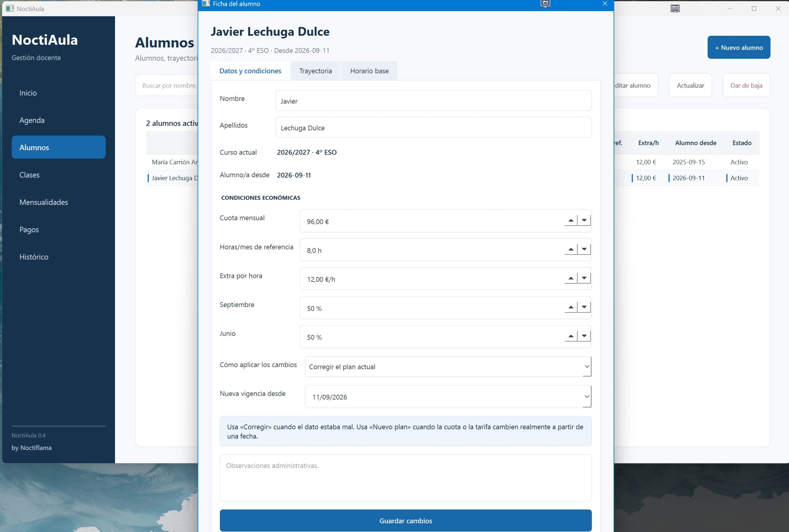
Task: Open Pagos in the sidebar
Action: (58, 229)
